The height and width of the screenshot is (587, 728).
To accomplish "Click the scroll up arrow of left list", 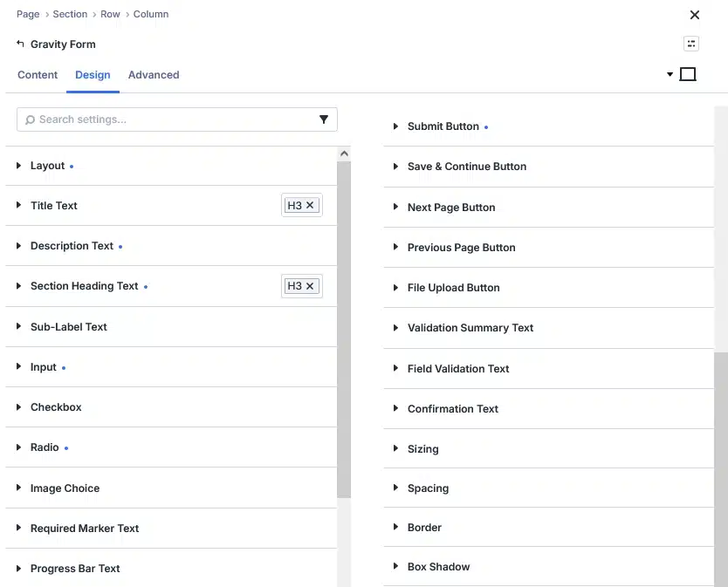I will [x=344, y=154].
